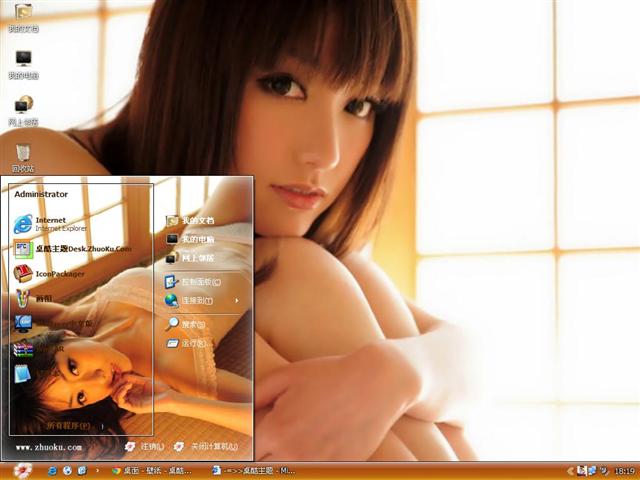640x480 pixels.
Task: Launch Internet Explorer from quick launch bar
Action: pos(53,471)
